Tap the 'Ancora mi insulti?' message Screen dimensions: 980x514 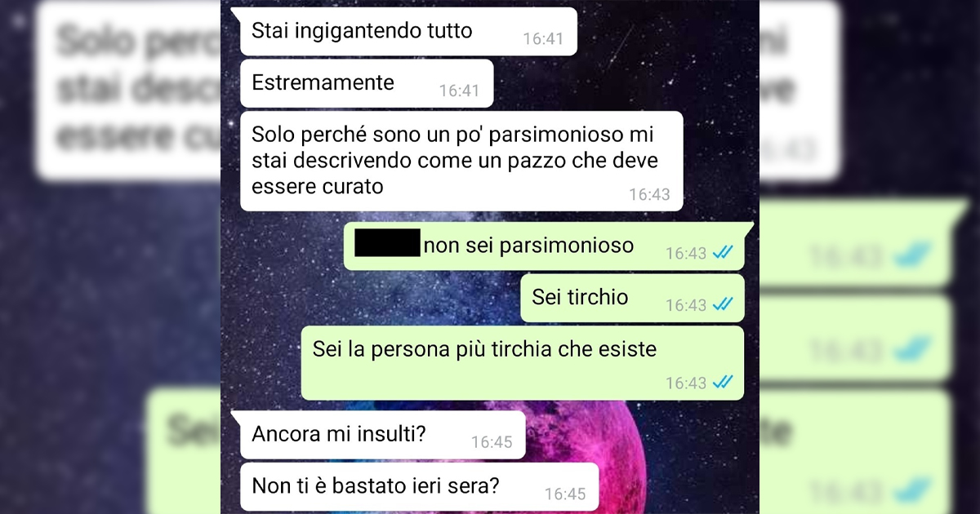coord(378,435)
